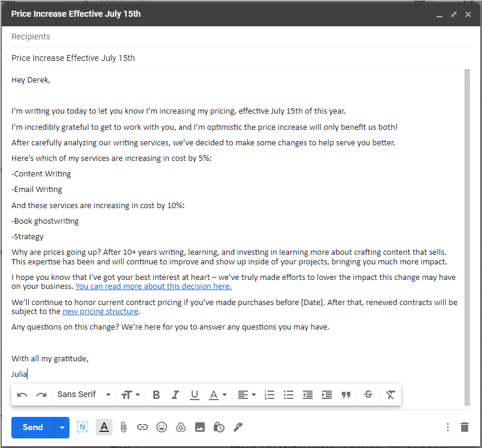Image resolution: width=482 pixels, height=448 pixels.
Task: Click the '-Email Writing' line
Action: (37, 190)
